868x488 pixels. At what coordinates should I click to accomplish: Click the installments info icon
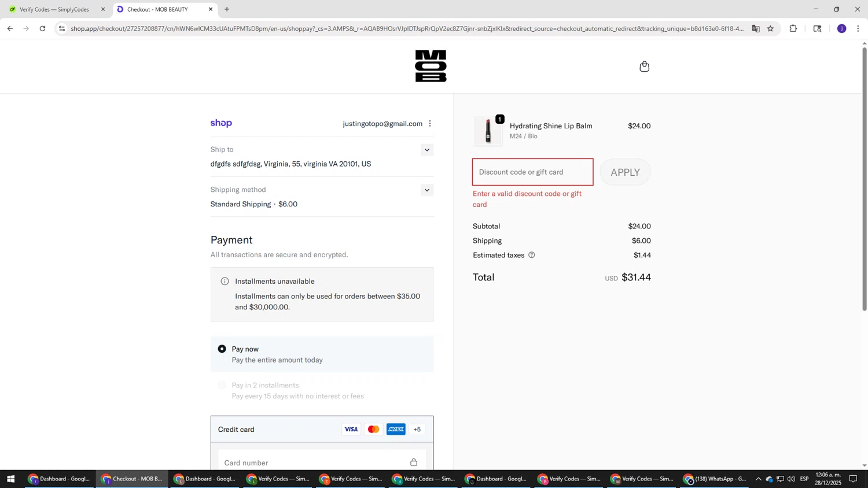225,282
